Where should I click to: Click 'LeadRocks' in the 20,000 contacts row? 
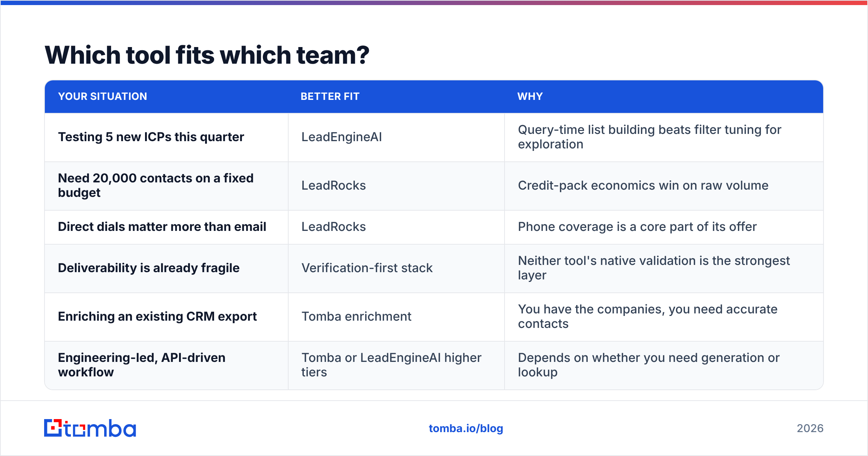(334, 185)
